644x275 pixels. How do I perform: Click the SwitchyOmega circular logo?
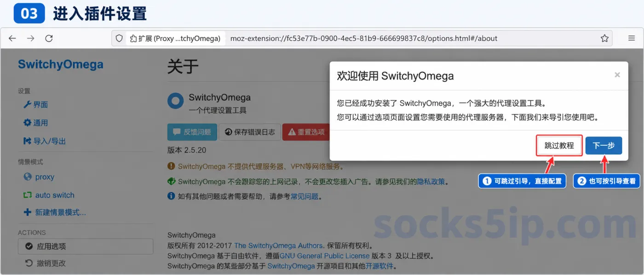point(175,101)
